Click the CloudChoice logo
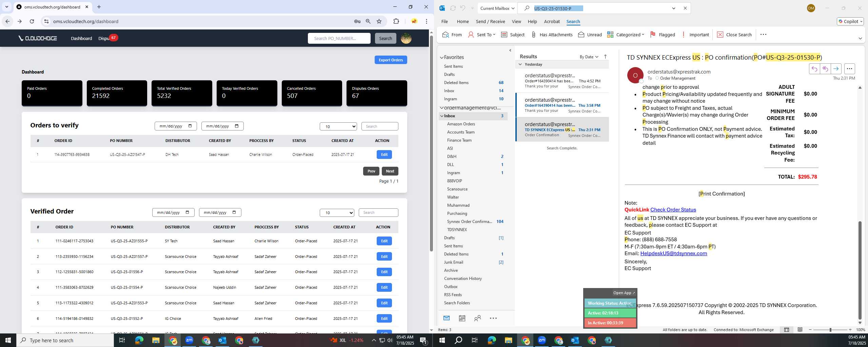 [38, 38]
